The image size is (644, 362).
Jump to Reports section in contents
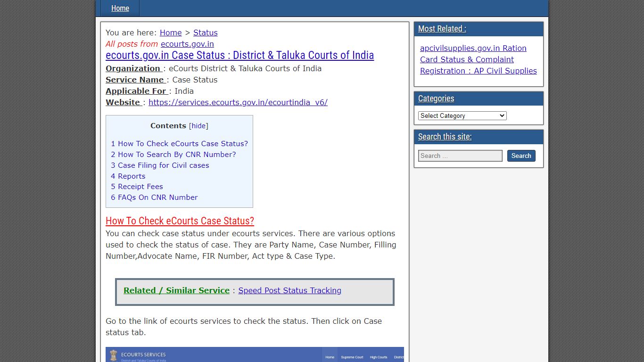[x=128, y=176]
